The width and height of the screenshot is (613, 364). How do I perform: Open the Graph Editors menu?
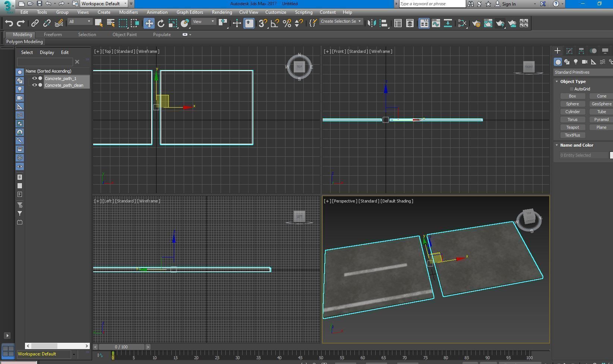click(190, 12)
